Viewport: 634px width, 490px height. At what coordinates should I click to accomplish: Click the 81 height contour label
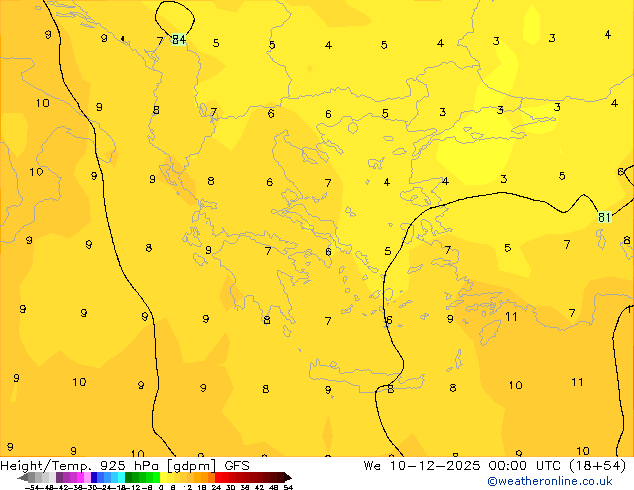point(604,218)
